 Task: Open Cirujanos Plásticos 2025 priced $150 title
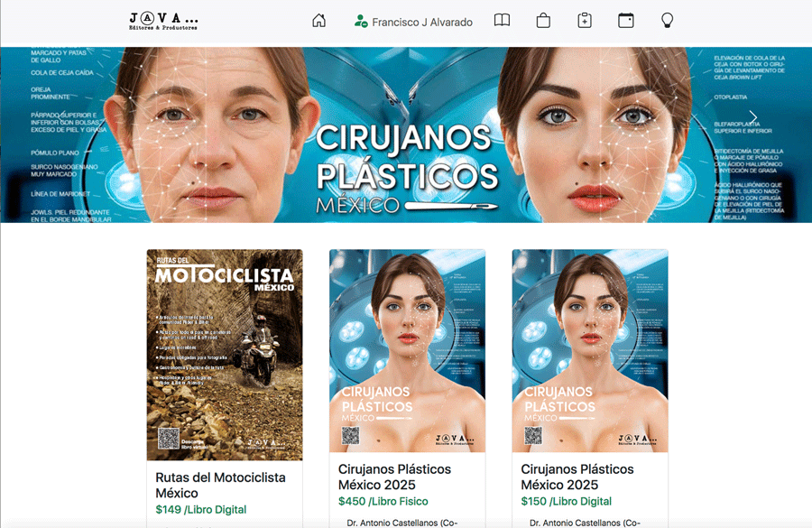point(577,477)
